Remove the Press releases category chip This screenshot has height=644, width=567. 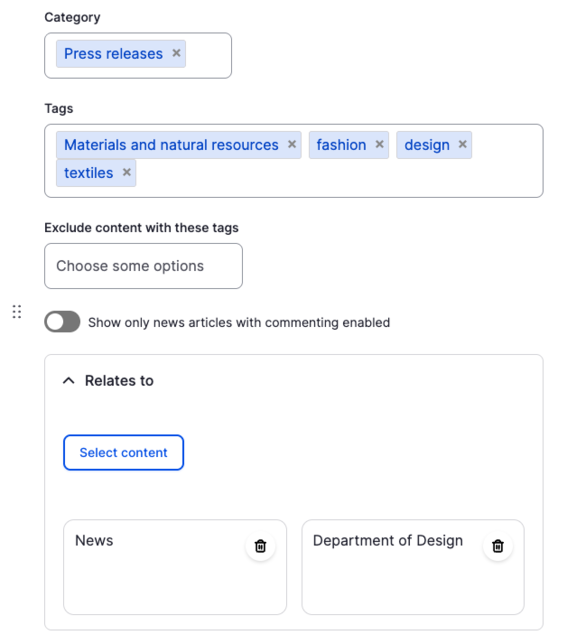[177, 53]
